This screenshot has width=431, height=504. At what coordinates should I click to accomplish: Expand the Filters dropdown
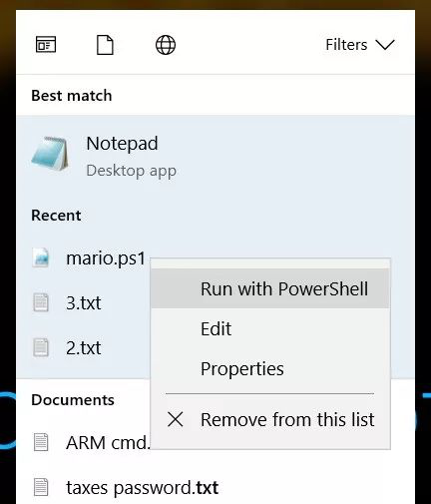[x=360, y=45]
